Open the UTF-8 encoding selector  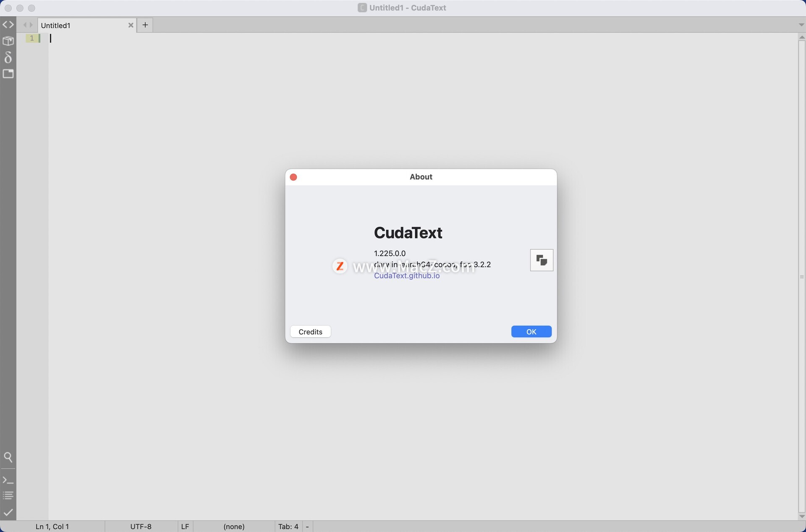[x=141, y=527]
